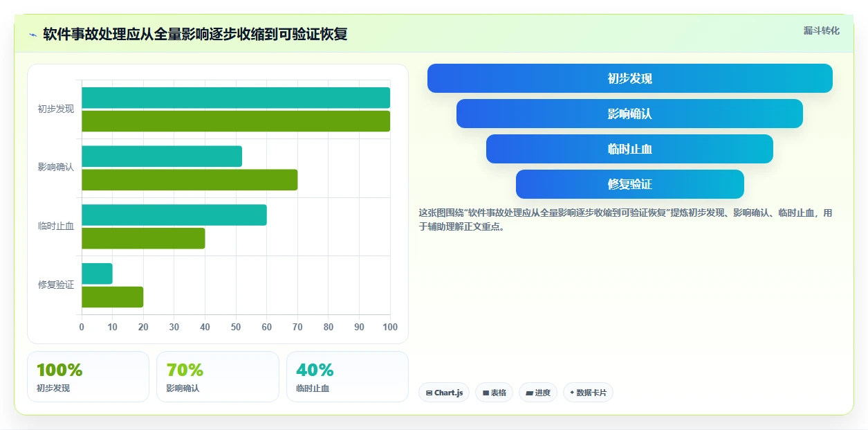Click the 漏斗转化 label in the header
The height and width of the screenshot is (430, 868).
click(822, 30)
